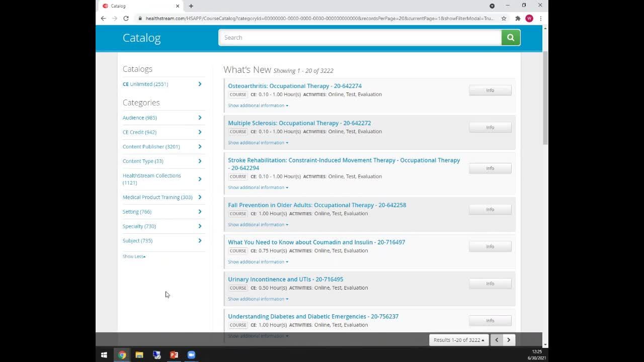Open the Chrome extensions puzzle icon
The width and height of the screenshot is (644, 362).
pos(517,19)
